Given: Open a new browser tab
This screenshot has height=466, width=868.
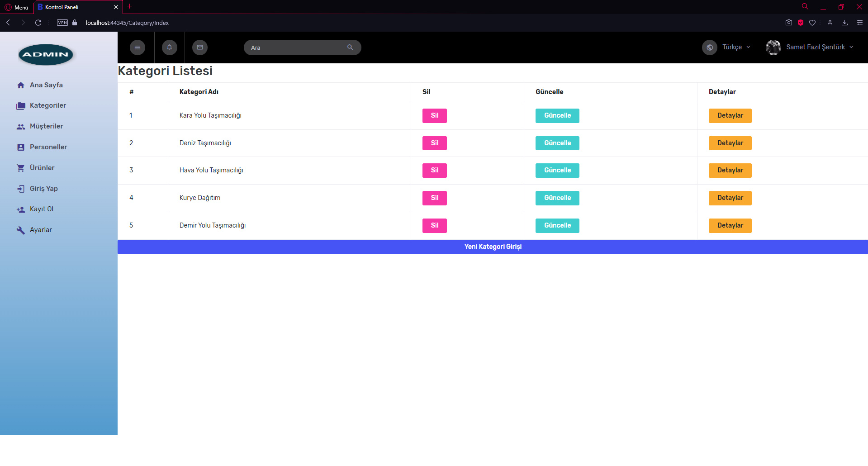Looking at the screenshot, I should click(130, 6).
